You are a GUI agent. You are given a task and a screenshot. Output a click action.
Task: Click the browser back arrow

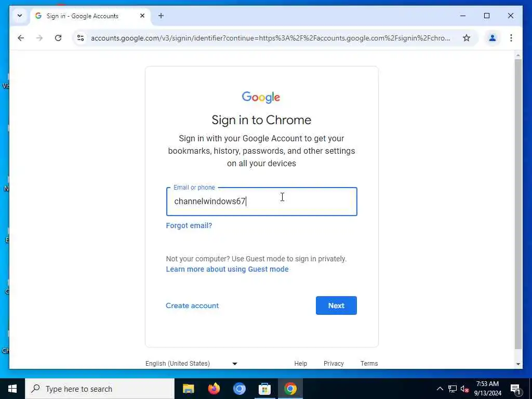21,38
